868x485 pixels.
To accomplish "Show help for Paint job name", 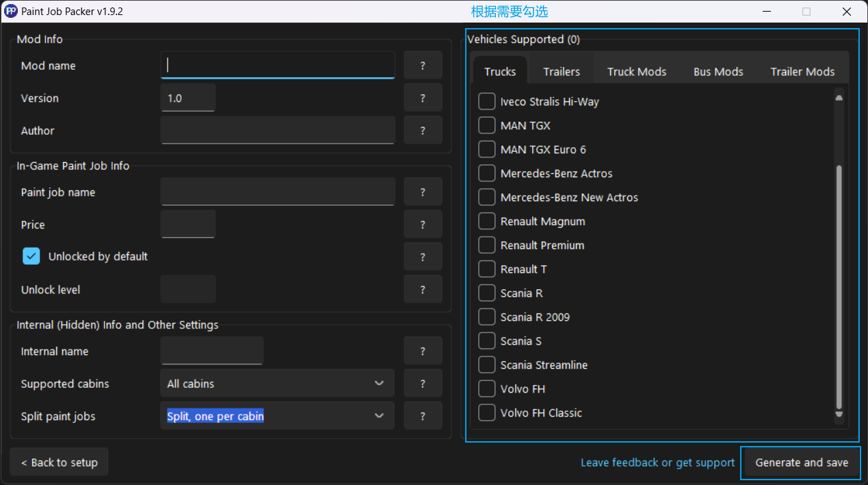I will (x=423, y=192).
